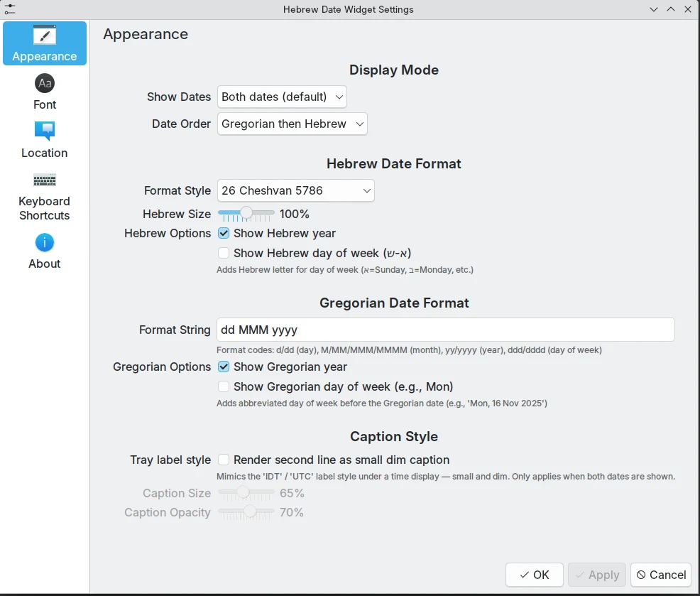The image size is (700, 596).
Task: Enable Show Hebrew day of week
Action: pos(224,253)
